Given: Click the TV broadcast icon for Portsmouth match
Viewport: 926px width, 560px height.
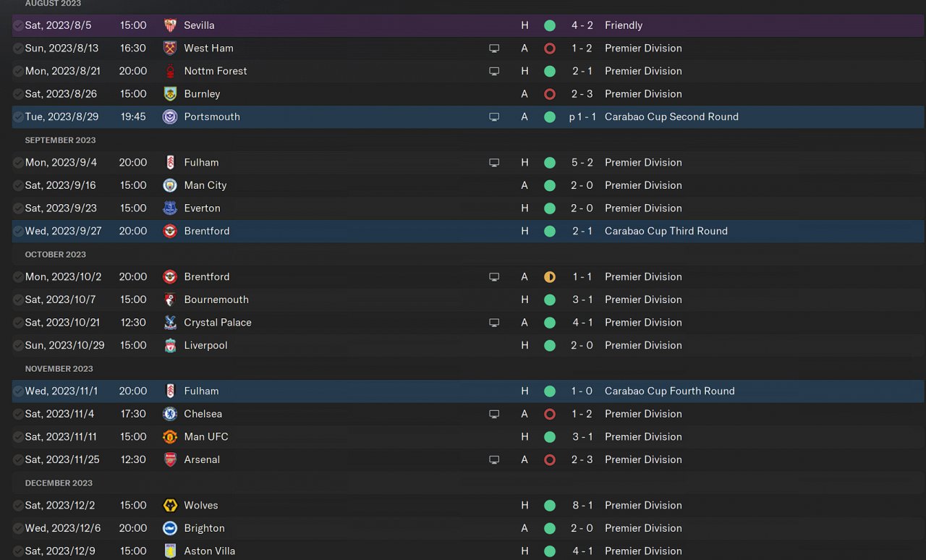Looking at the screenshot, I should coord(494,116).
